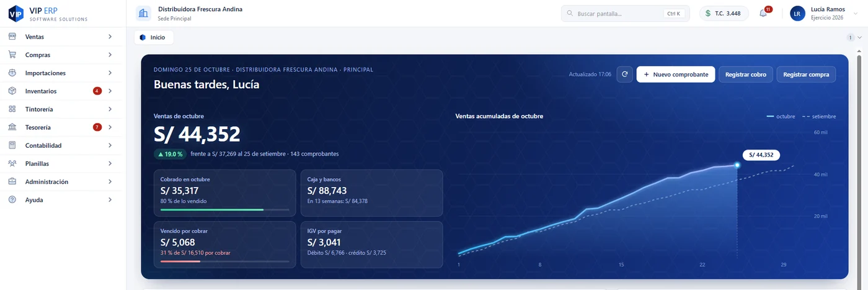
Task: Click the glowing chart endpoint marker
Action: tap(737, 165)
